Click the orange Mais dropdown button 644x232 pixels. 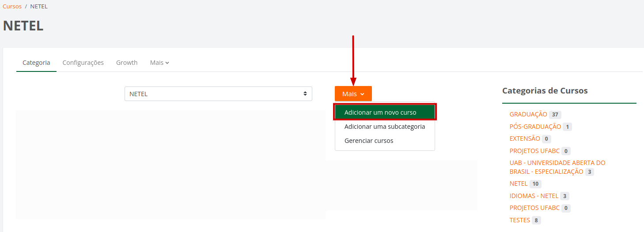click(353, 94)
